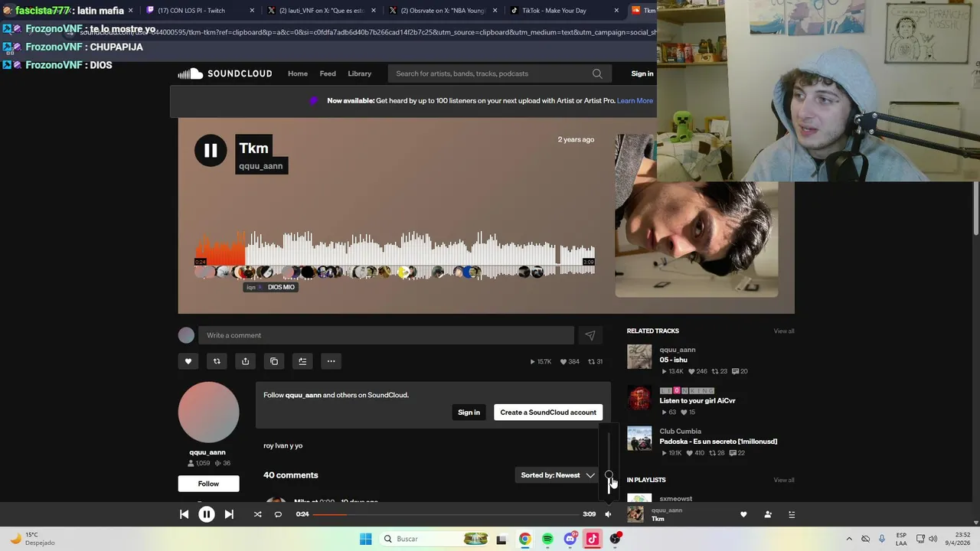The width and height of the screenshot is (980, 551).
Task: Click View all next to In Playlists
Action: coord(784,480)
